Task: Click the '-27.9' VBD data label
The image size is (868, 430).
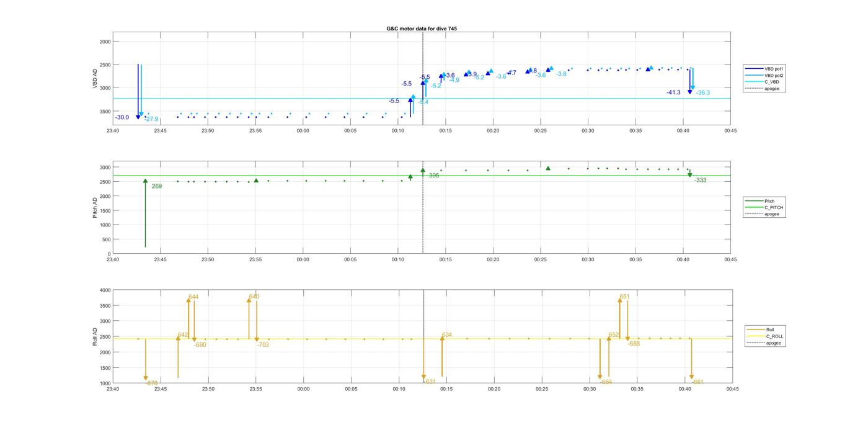Action: pos(152,119)
